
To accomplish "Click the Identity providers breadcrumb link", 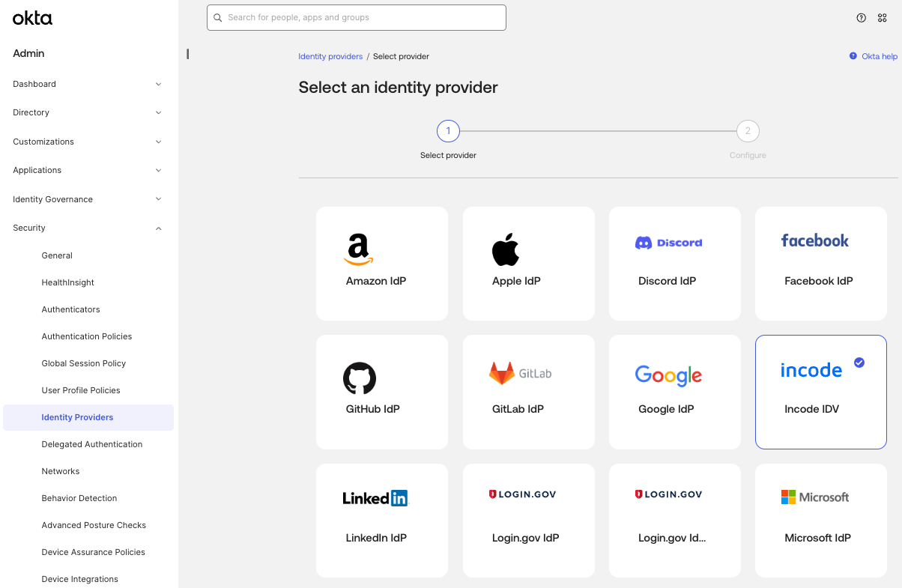I will 330,56.
